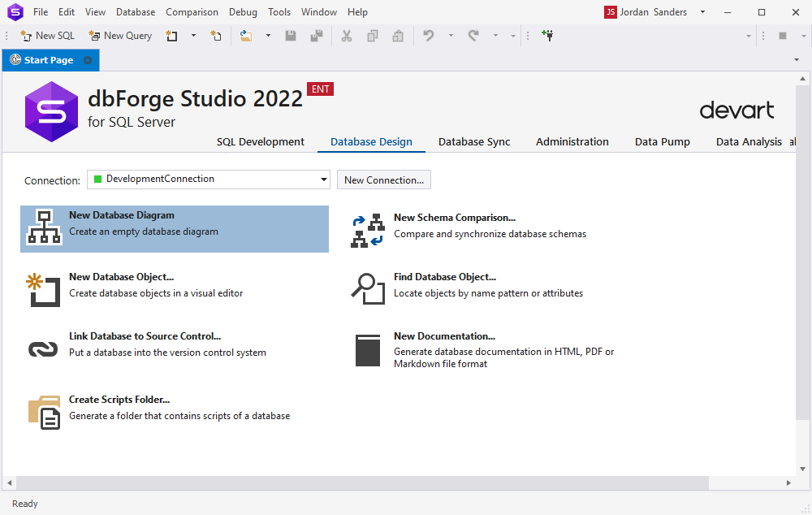
Task: Click the horizontal scrollbar right arrow
Action: tap(788, 483)
